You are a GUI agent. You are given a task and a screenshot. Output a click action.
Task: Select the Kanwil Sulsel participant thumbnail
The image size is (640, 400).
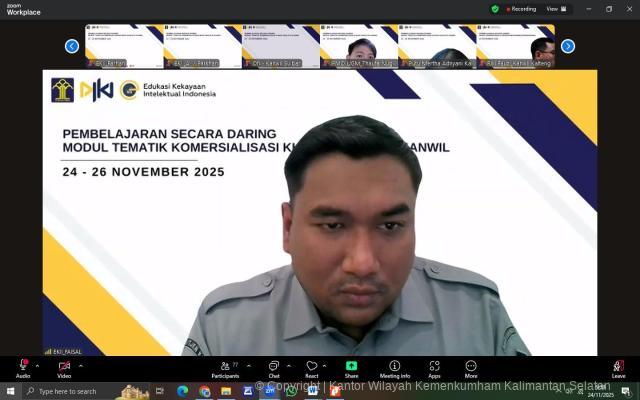click(281, 46)
